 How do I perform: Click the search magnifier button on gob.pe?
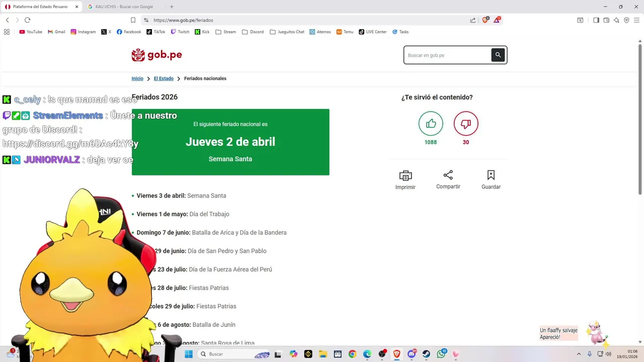(x=498, y=55)
